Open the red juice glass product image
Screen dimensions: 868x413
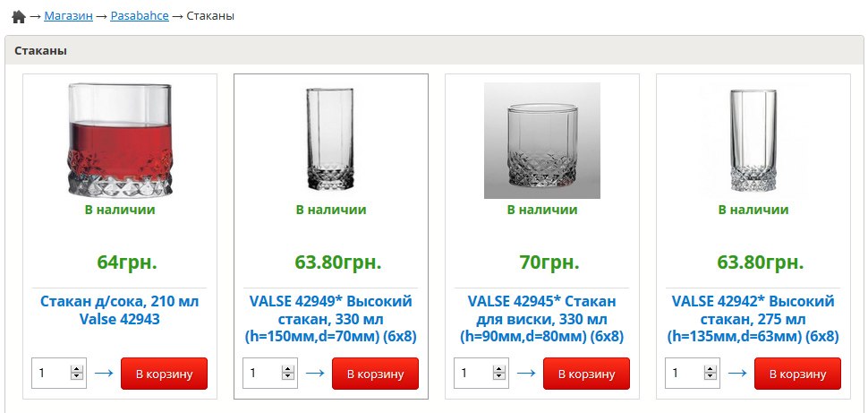pos(120,140)
